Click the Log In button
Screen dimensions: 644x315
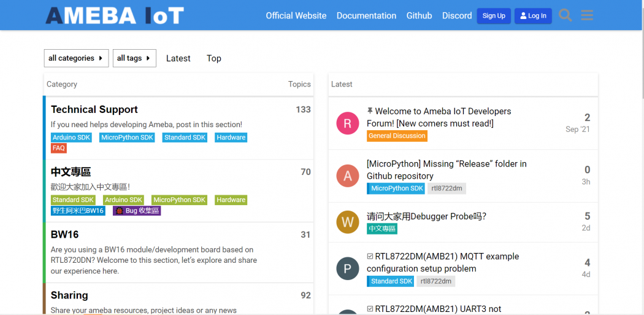[533, 15]
